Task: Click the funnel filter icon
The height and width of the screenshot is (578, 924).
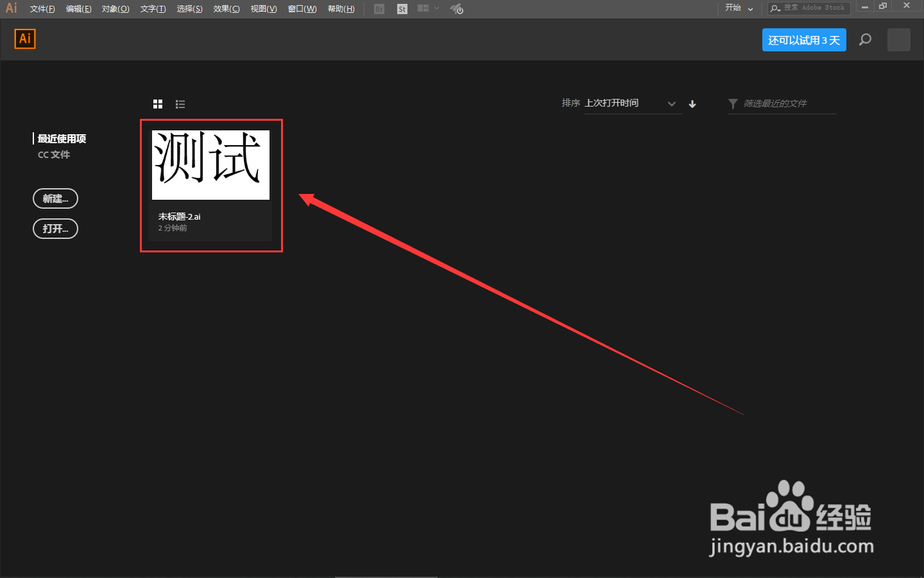Action: [x=733, y=103]
